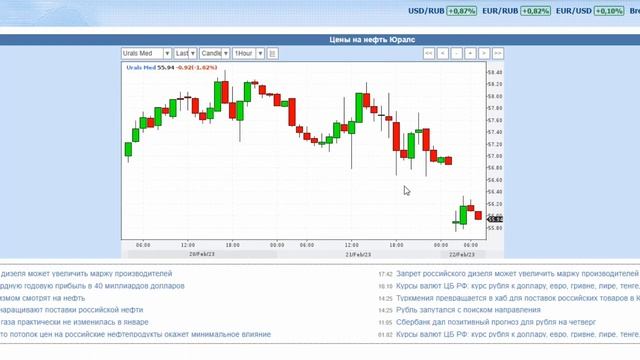Select the 20/Feb/23 date range bar
Screen dimensions: 640x360
pos(202,254)
